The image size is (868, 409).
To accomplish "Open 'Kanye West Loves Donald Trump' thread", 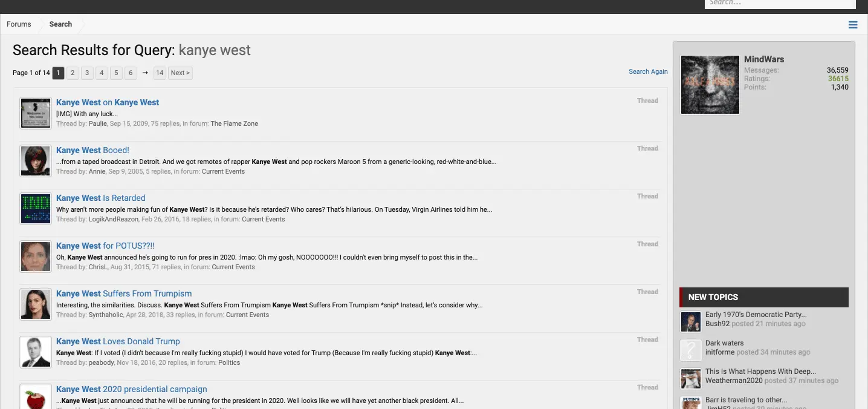I will tap(118, 341).
